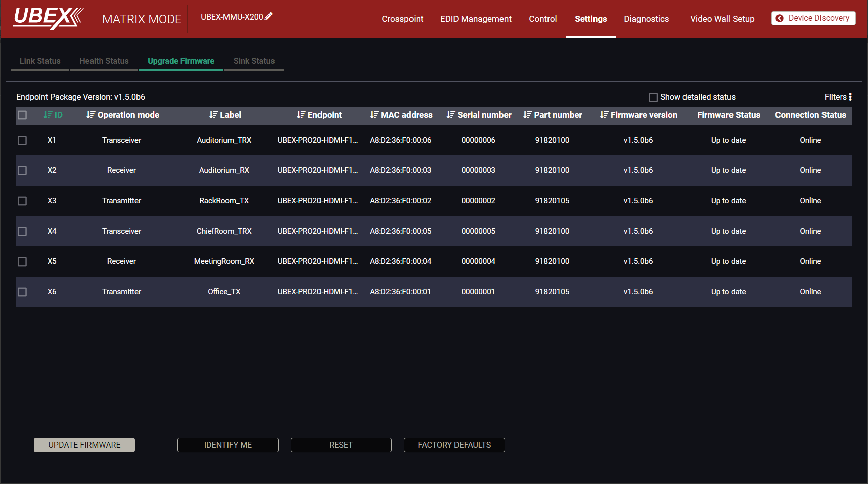The height and width of the screenshot is (484, 868).
Task: Sort by Endpoint column
Action: [x=319, y=115]
